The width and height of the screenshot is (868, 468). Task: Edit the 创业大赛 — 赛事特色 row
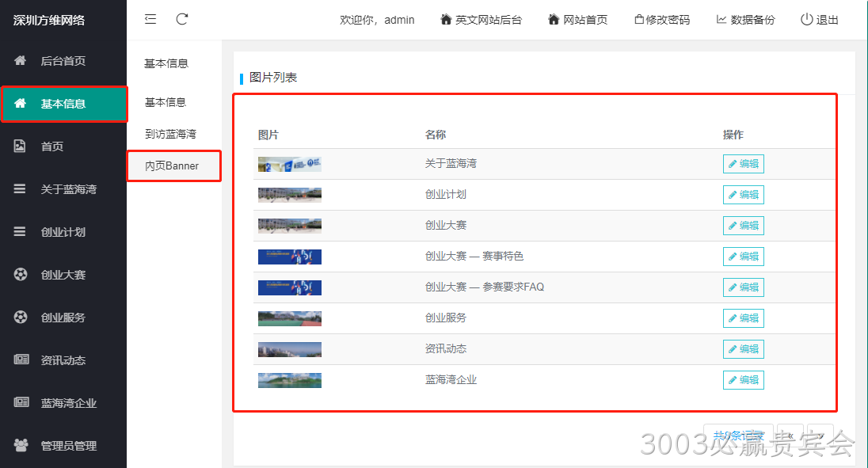744,257
